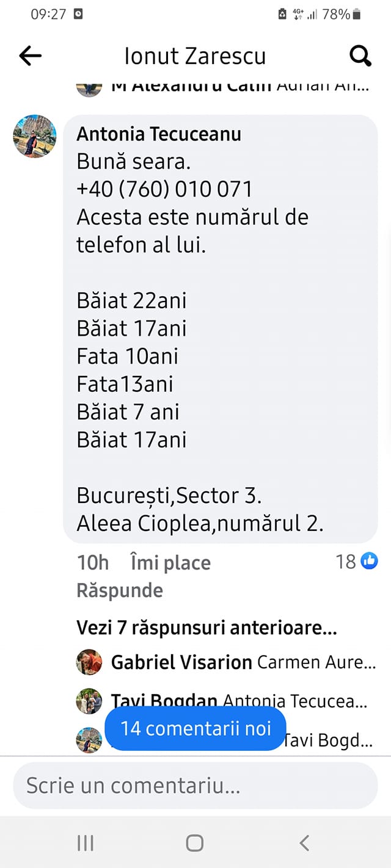The image size is (391, 868).
Task: Open Tavi Bogdan's name link
Action: [165, 701]
